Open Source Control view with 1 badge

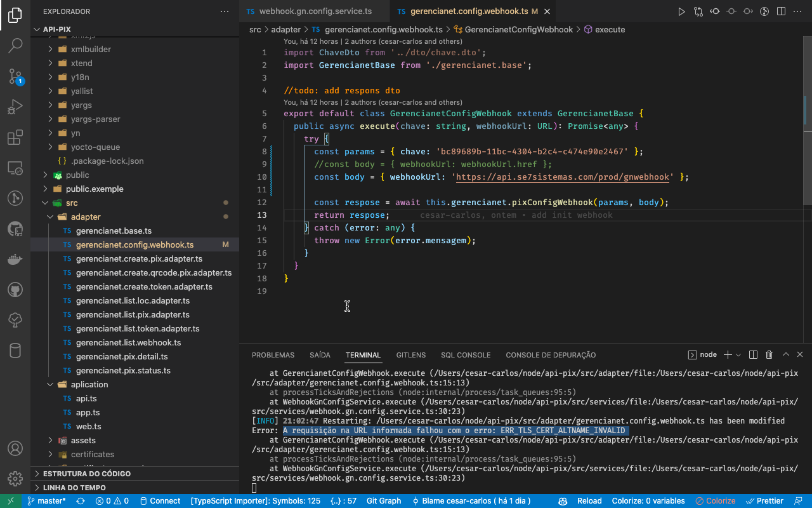[15, 77]
